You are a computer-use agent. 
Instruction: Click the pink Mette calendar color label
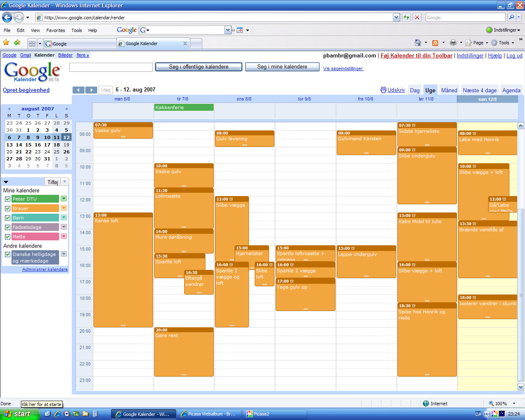coord(35,237)
